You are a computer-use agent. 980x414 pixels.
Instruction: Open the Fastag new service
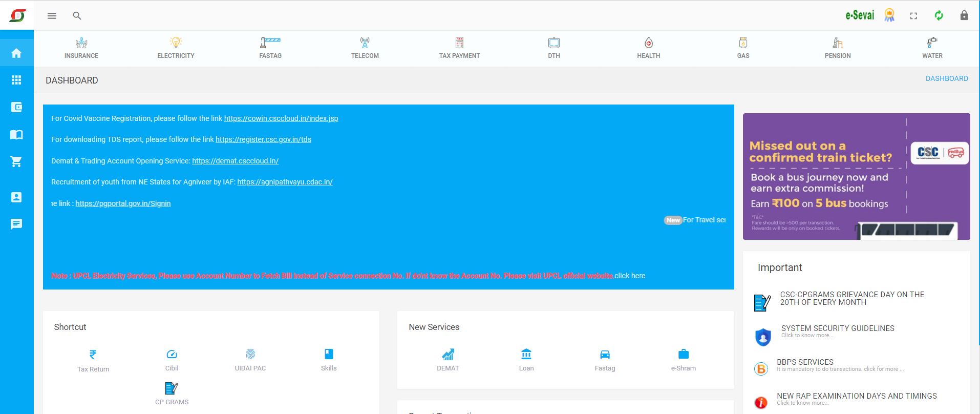pyautogui.click(x=605, y=360)
